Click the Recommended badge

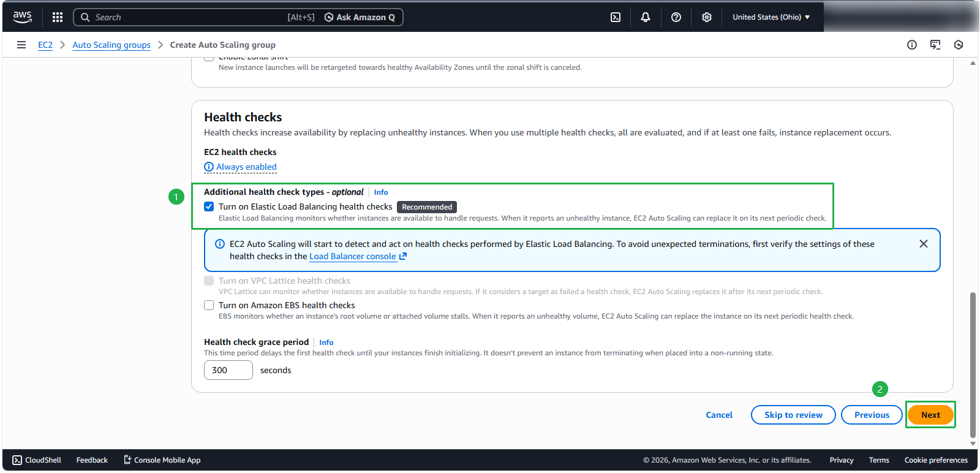pos(427,207)
